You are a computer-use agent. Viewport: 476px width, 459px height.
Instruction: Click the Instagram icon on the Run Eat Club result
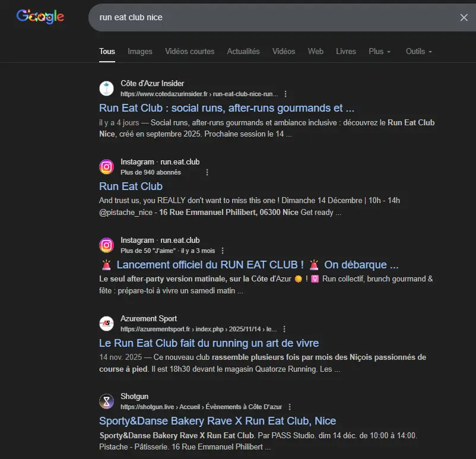(x=106, y=167)
